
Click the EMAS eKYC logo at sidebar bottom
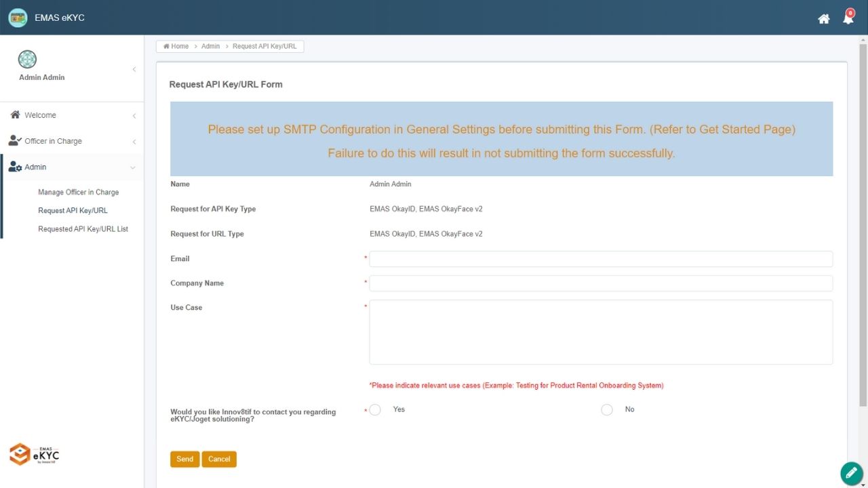[x=34, y=454]
